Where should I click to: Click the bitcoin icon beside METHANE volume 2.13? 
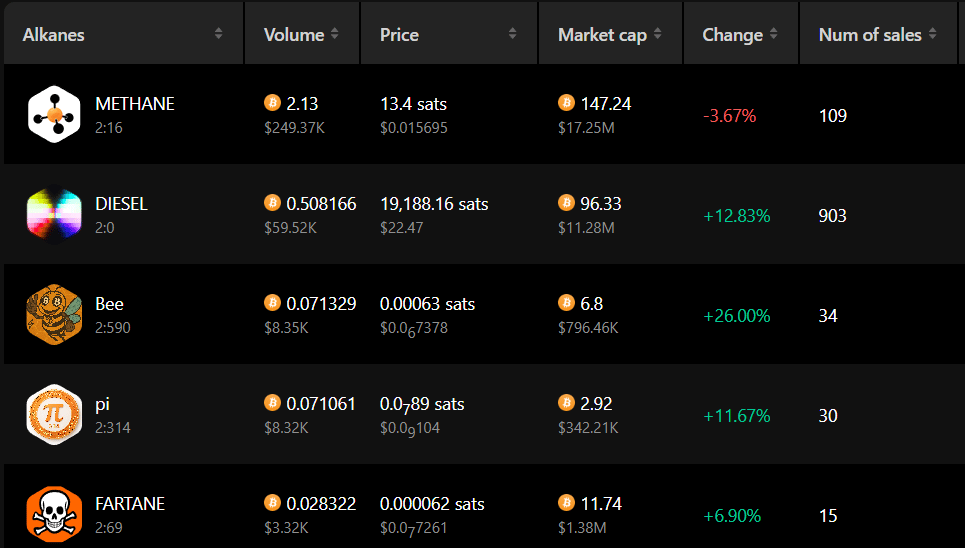coord(272,103)
